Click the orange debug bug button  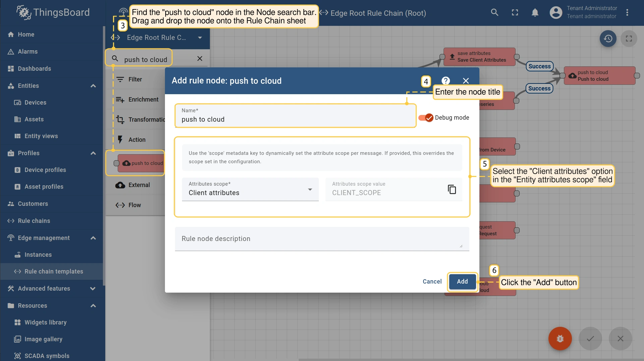coord(560,339)
